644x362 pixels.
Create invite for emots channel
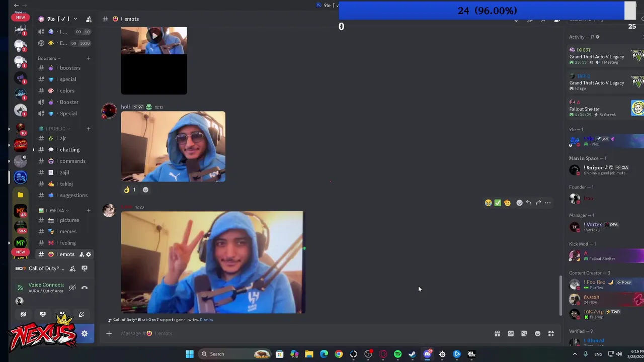82,254
